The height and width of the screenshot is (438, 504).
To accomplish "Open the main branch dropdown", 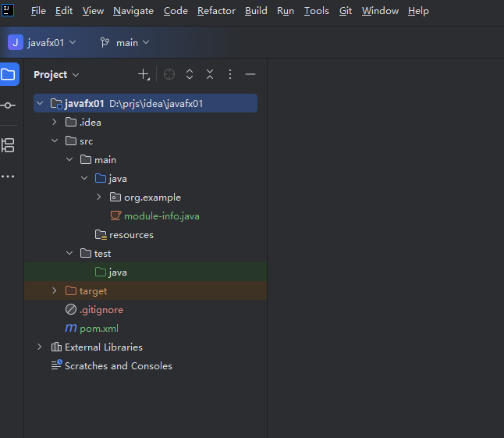I will (x=125, y=42).
